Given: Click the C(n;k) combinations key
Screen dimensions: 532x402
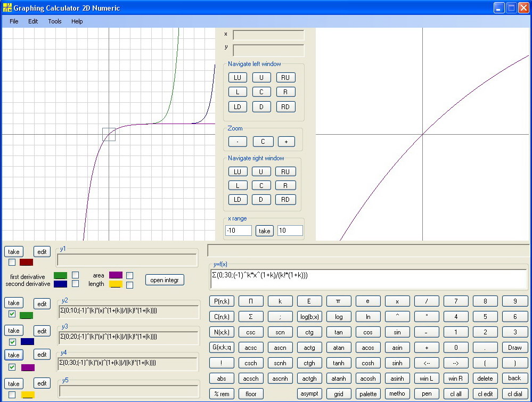Looking at the screenshot, I should [x=222, y=316].
